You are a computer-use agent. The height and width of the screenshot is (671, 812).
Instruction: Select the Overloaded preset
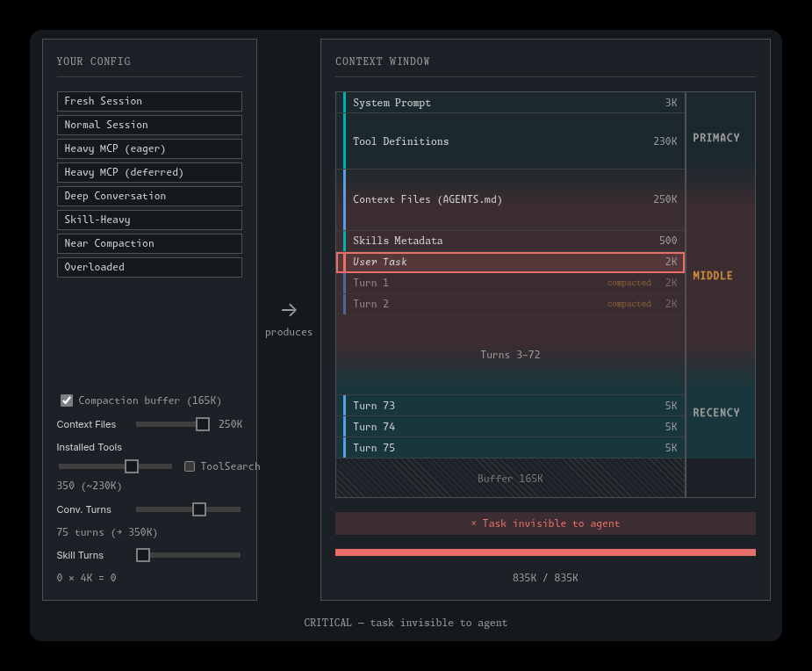click(x=149, y=267)
